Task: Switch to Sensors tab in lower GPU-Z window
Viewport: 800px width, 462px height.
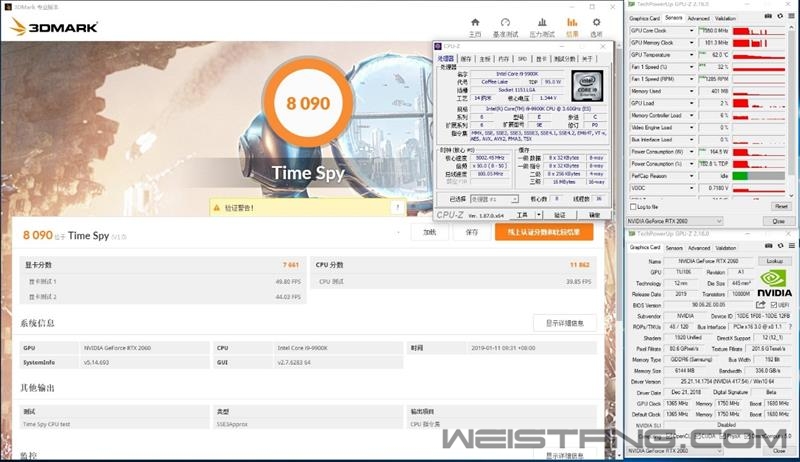Action: 674,248
